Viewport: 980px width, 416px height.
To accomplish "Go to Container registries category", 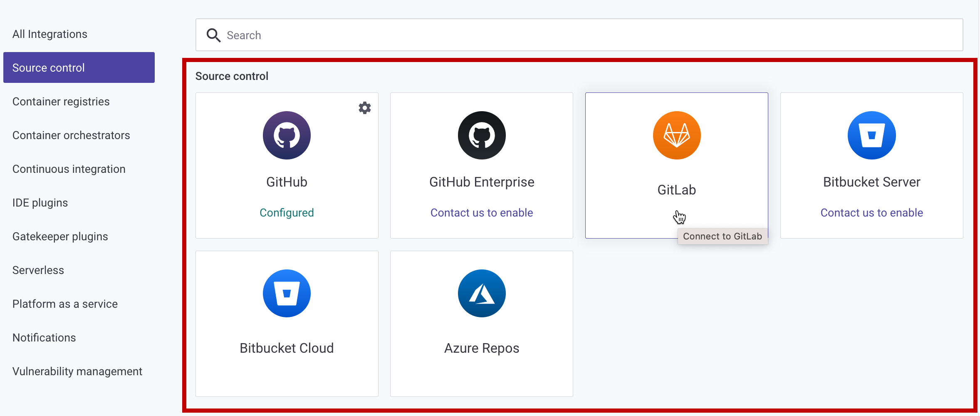I will coord(61,102).
